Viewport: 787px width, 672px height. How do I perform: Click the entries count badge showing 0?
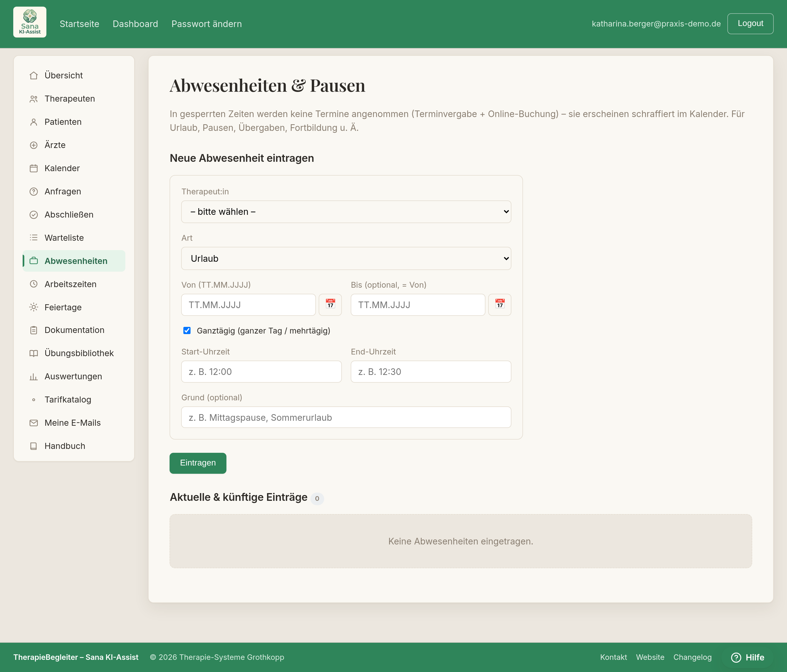(x=317, y=499)
